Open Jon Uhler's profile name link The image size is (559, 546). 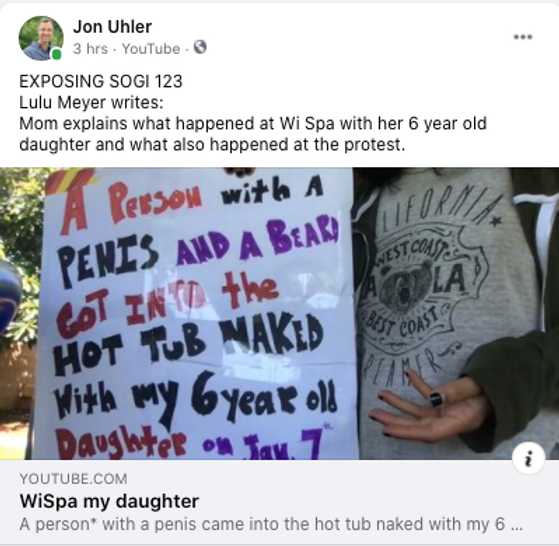coord(112,27)
